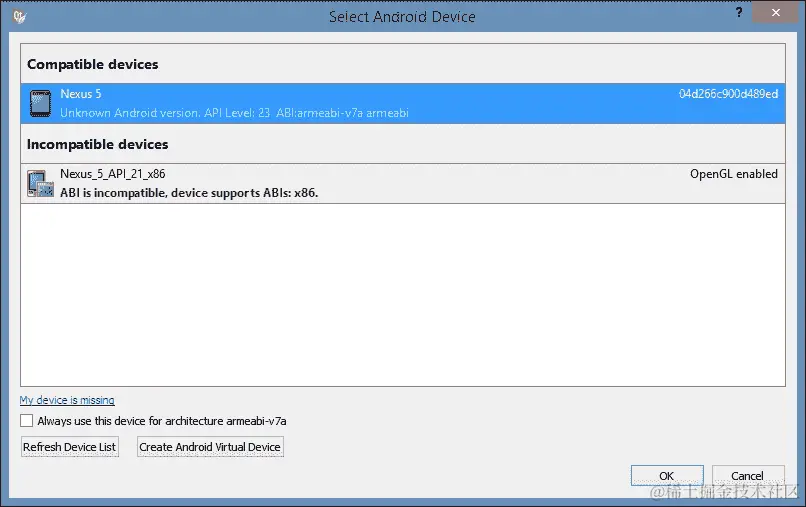Click the ABI is incompatible message
The height and width of the screenshot is (507, 806).
pos(189,193)
